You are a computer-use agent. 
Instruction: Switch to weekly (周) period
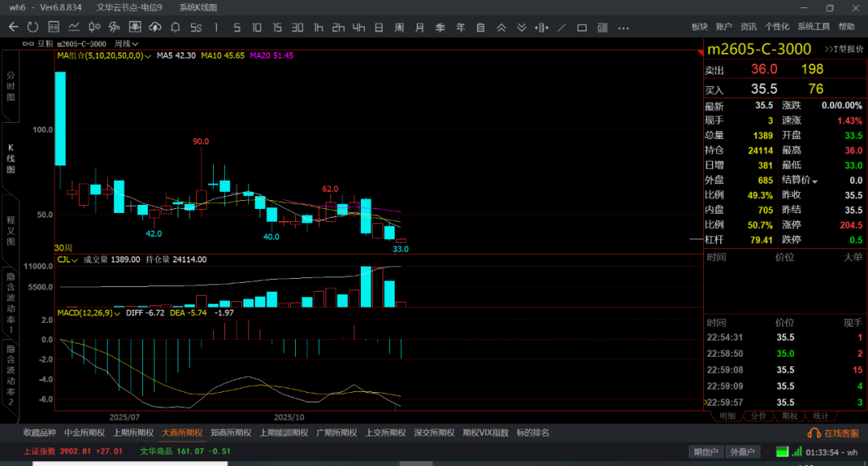point(399,27)
